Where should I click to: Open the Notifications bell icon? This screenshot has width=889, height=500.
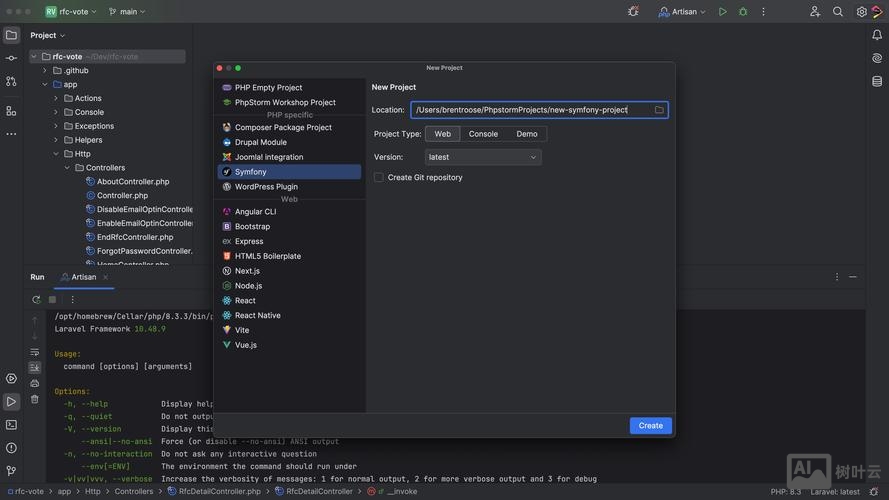point(877,35)
